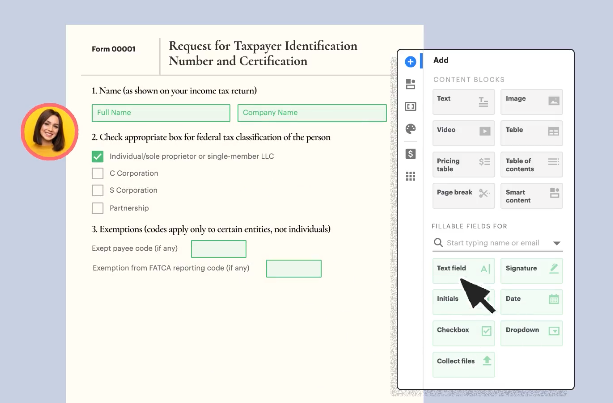Open the variables brackets icon in sidebar

(410, 106)
